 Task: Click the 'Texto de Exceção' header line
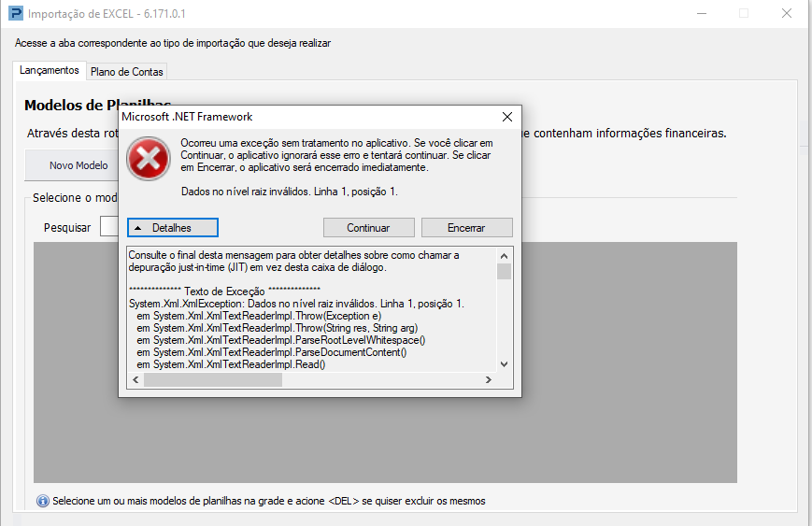pyautogui.click(x=224, y=291)
